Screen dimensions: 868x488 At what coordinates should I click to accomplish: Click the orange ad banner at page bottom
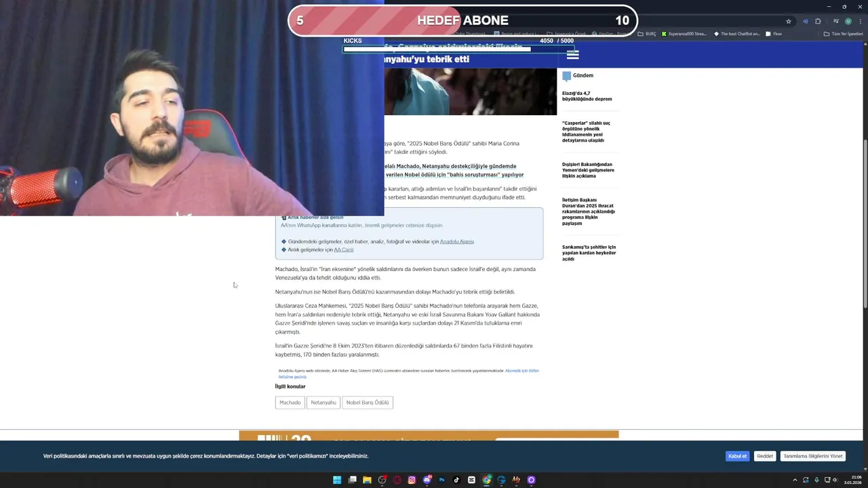[429, 435]
